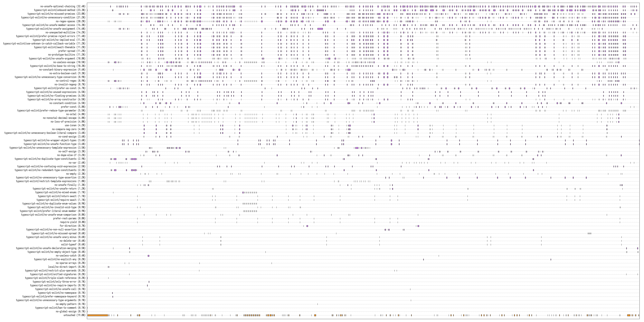Click the no-regex-spaces (20.2%) label
The height and width of the screenshot is (322, 644).
click(x=71, y=22)
